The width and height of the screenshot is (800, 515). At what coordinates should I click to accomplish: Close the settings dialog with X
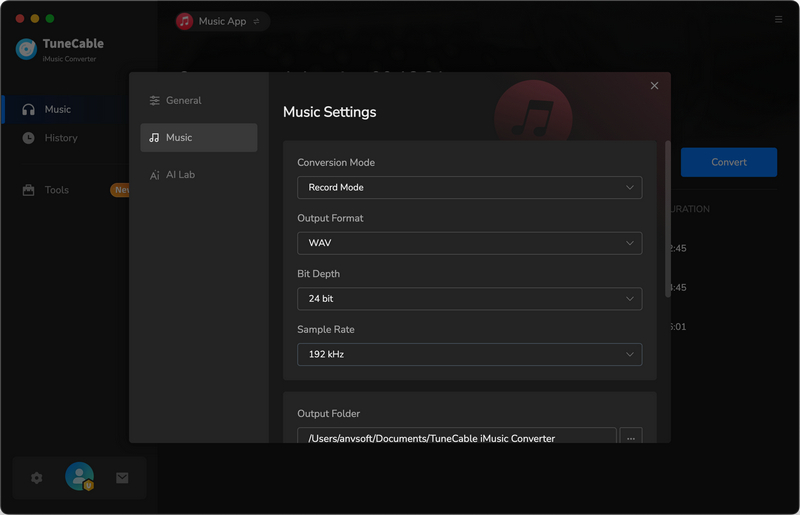pos(655,86)
